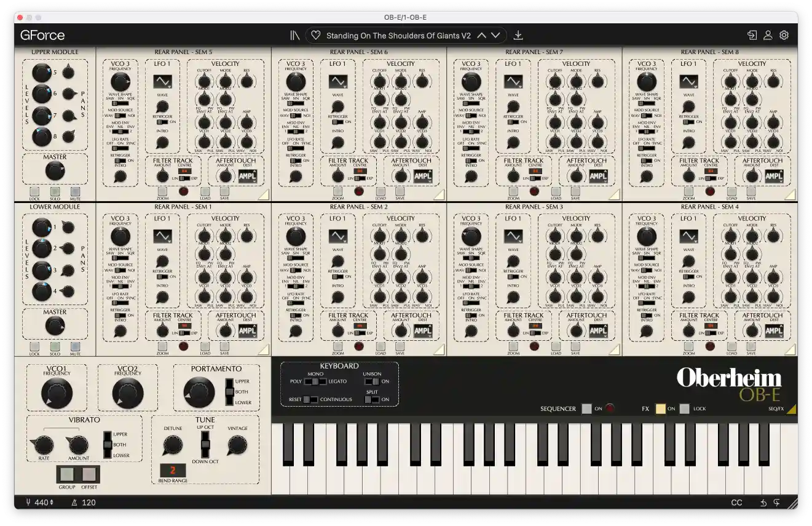The height and width of the screenshot is (526, 812).
Task: Click the tuning fork icon
Action: pyautogui.click(x=28, y=503)
